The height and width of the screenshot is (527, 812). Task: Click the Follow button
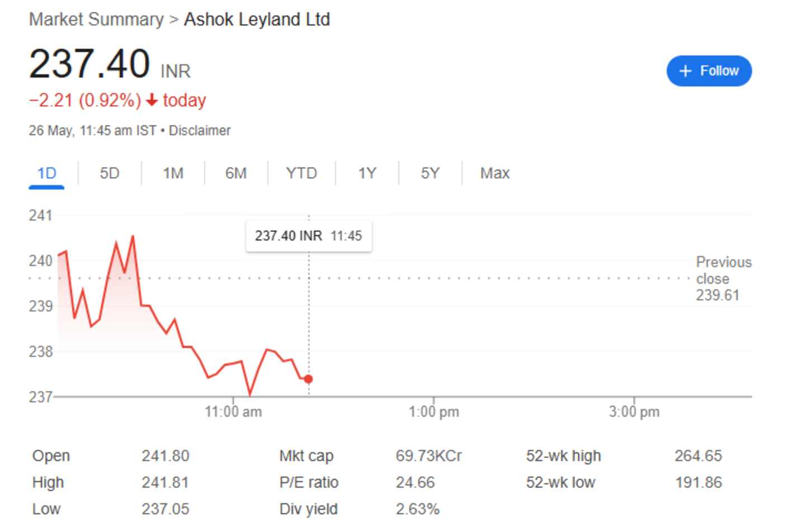coord(709,71)
